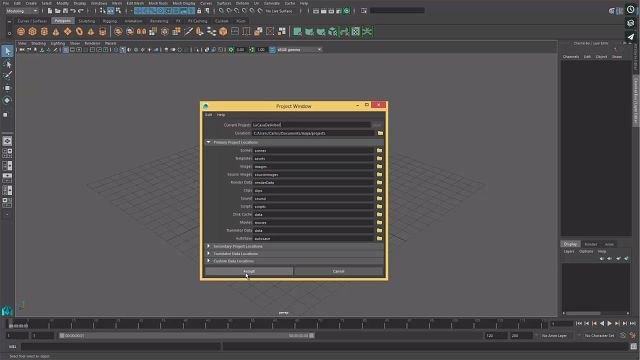Open folder browser for project Location

click(x=380, y=133)
